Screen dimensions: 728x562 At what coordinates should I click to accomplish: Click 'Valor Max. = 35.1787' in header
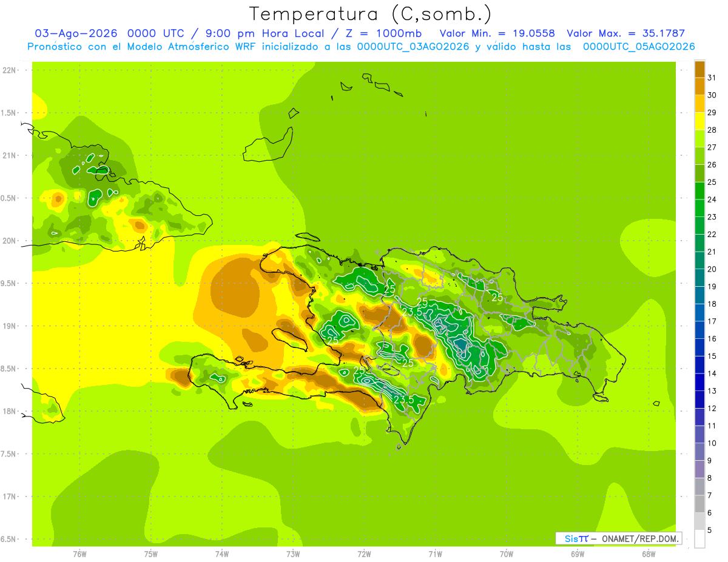626,33
